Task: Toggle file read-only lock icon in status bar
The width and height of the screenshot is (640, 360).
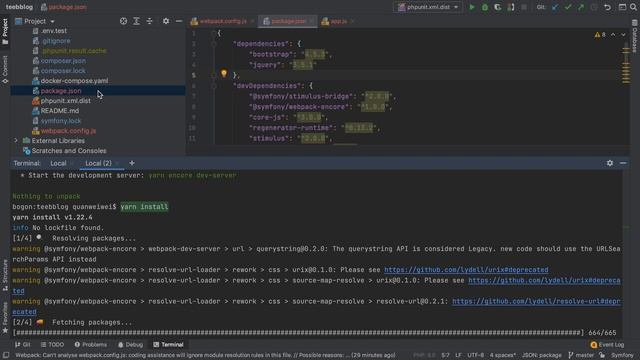Action: click(602, 356)
